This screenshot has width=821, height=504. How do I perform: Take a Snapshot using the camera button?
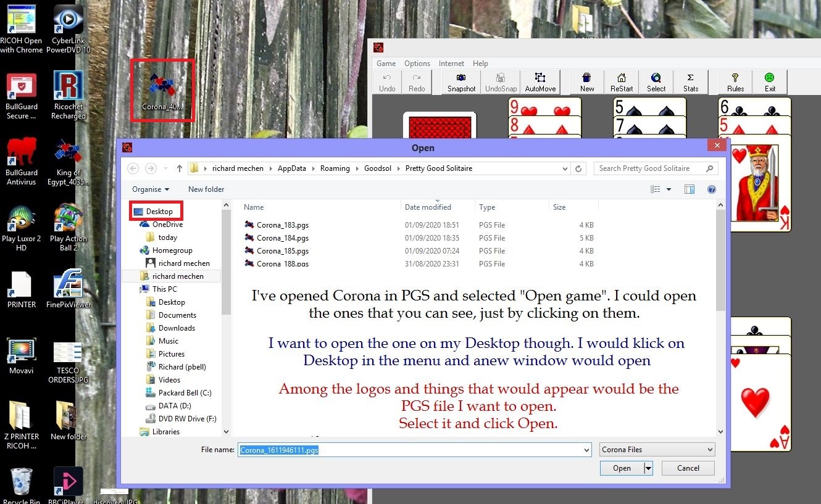coord(461,82)
